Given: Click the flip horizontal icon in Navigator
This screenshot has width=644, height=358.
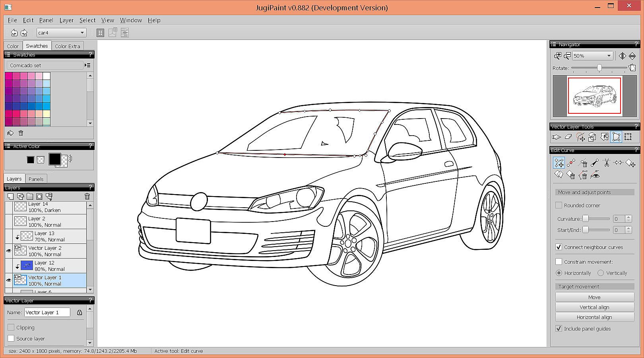Looking at the screenshot, I should pyautogui.click(x=622, y=56).
